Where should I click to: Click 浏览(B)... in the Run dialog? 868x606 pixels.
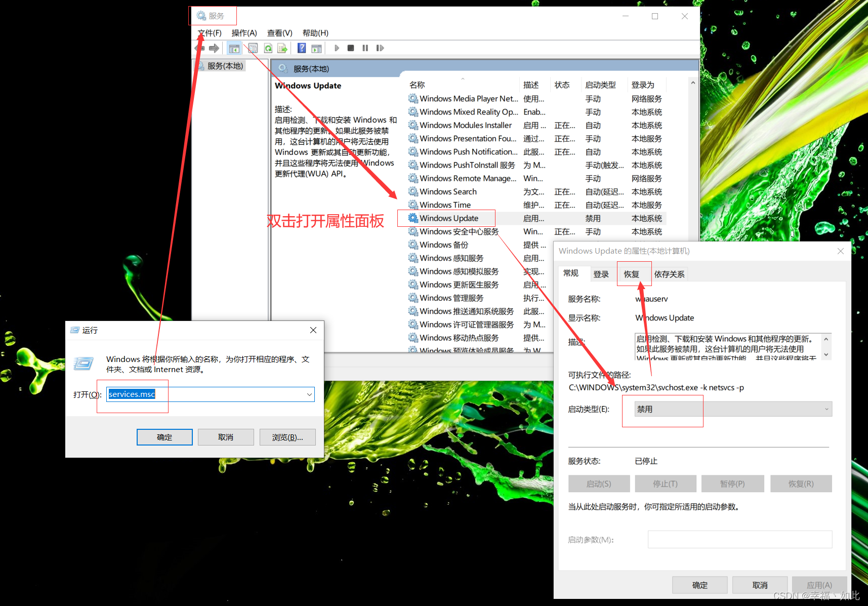[x=287, y=437]
